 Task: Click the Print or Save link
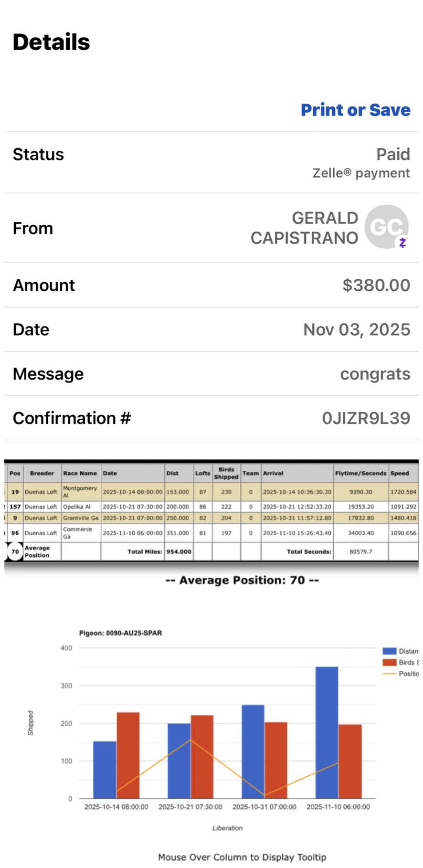coord(355,110)
